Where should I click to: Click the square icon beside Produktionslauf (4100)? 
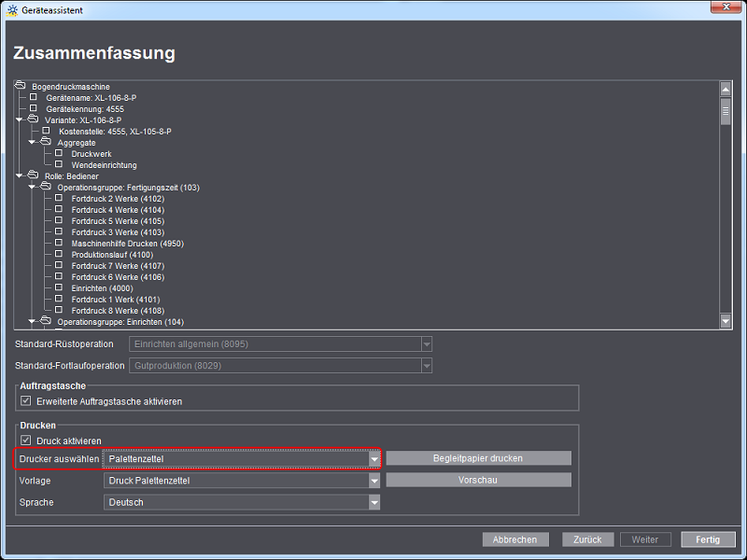click(59, 254)
